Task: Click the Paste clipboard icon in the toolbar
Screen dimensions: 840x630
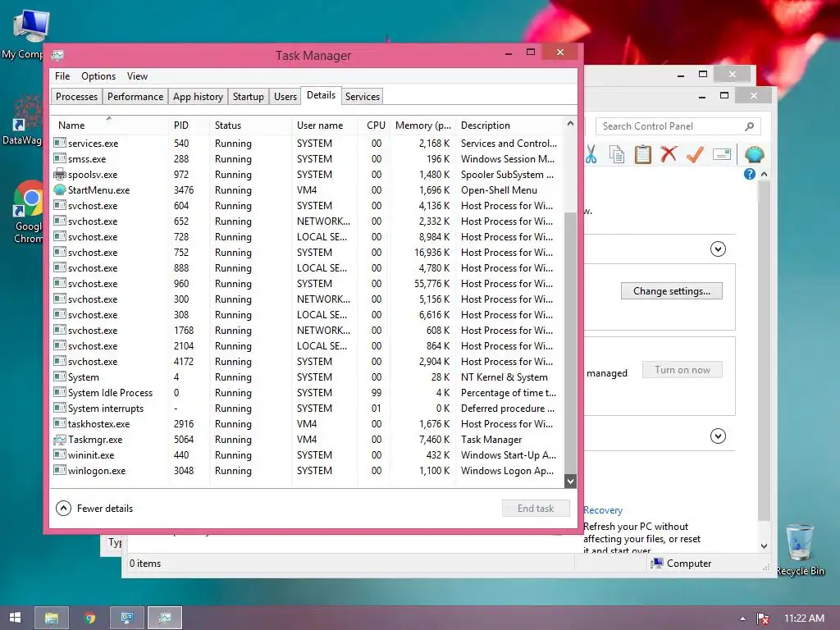Action: pyautogui.click(x=642, y=154)
